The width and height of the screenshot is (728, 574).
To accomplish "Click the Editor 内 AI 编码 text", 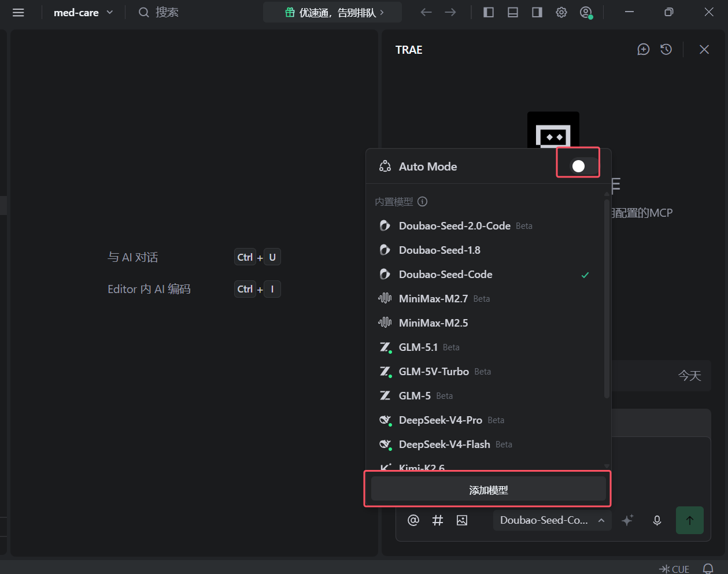I will point(149,289).
